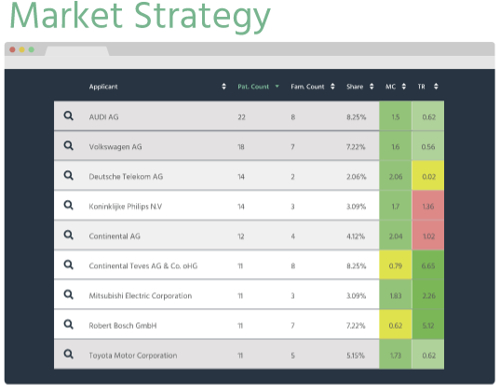500x387 pixels.
Task: Sort table by MC column arrows
Action: point(404,86)
